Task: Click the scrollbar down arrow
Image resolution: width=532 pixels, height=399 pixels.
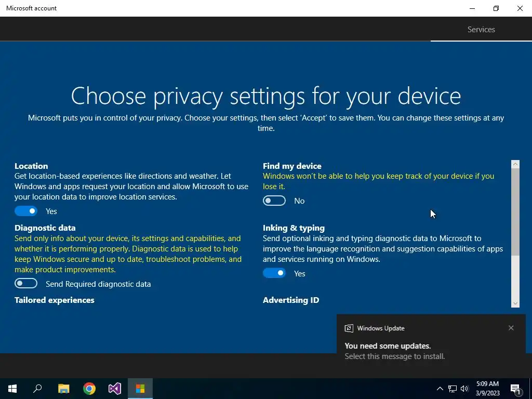Action: 515,303
